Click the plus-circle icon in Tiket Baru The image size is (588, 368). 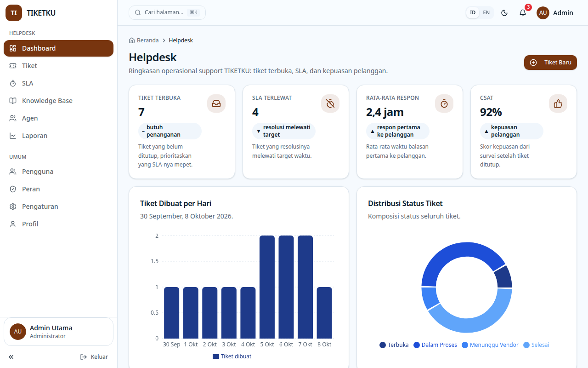(x=533, y=63)
